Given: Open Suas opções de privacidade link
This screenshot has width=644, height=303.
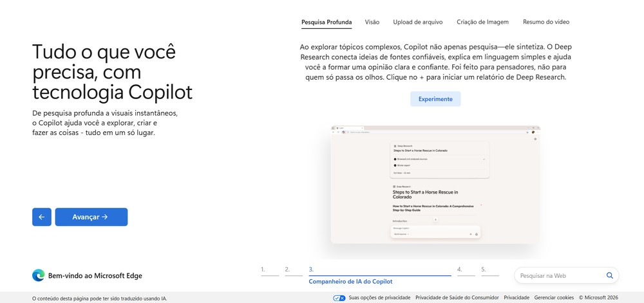Looking at the screenshot, I should coord(379,298).
